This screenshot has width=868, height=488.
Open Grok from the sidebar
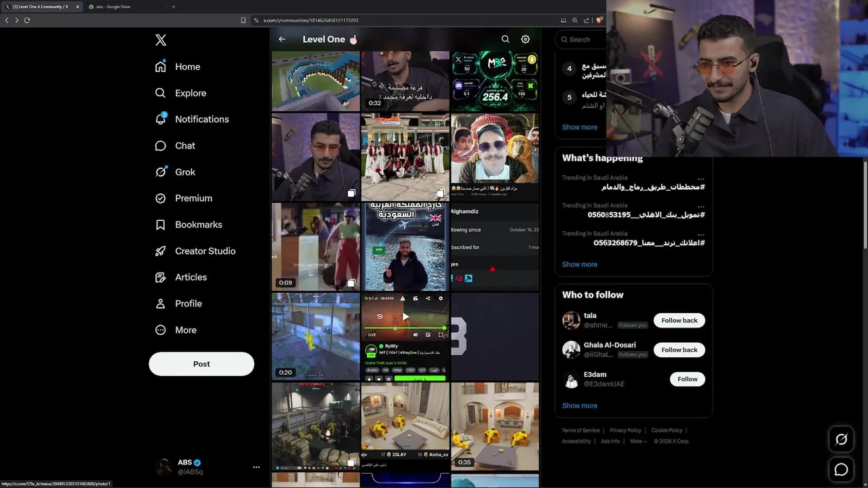[x=175, y=172]
